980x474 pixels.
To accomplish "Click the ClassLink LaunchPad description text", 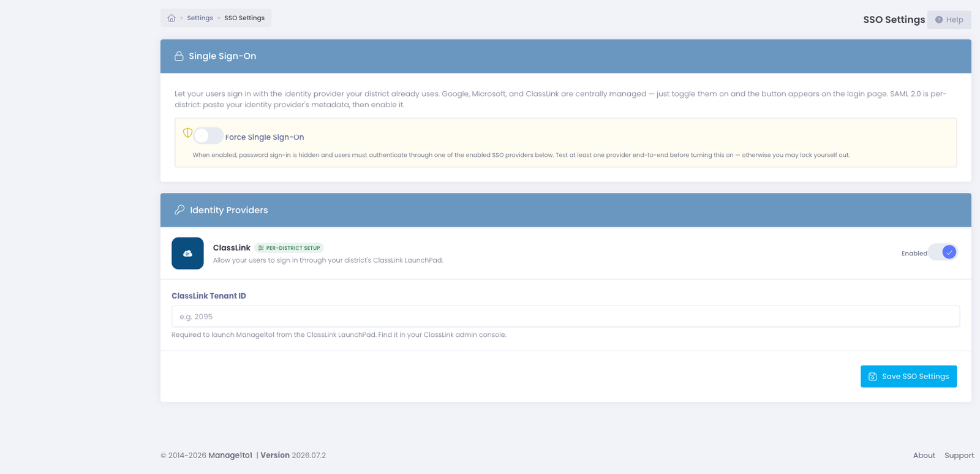I will click(328, 260).
